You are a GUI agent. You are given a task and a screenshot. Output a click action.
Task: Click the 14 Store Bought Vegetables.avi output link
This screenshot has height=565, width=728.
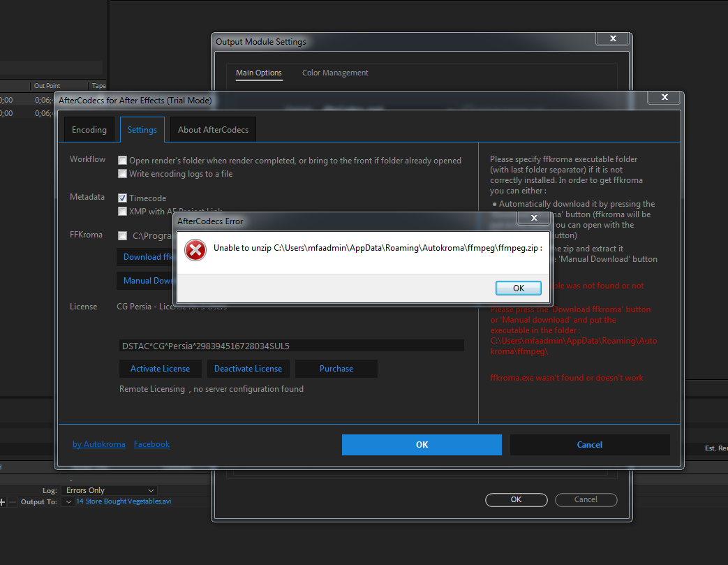pyautogui.click(x=124, y=501)
